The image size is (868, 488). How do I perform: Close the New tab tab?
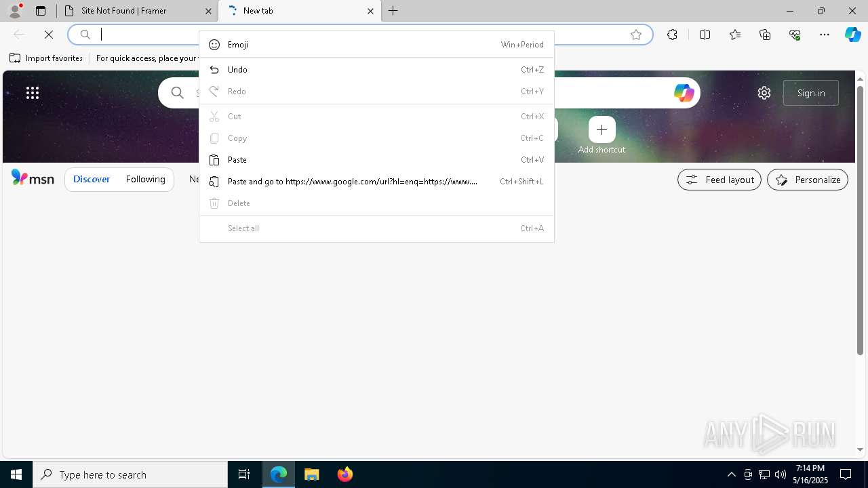(370, 11)
